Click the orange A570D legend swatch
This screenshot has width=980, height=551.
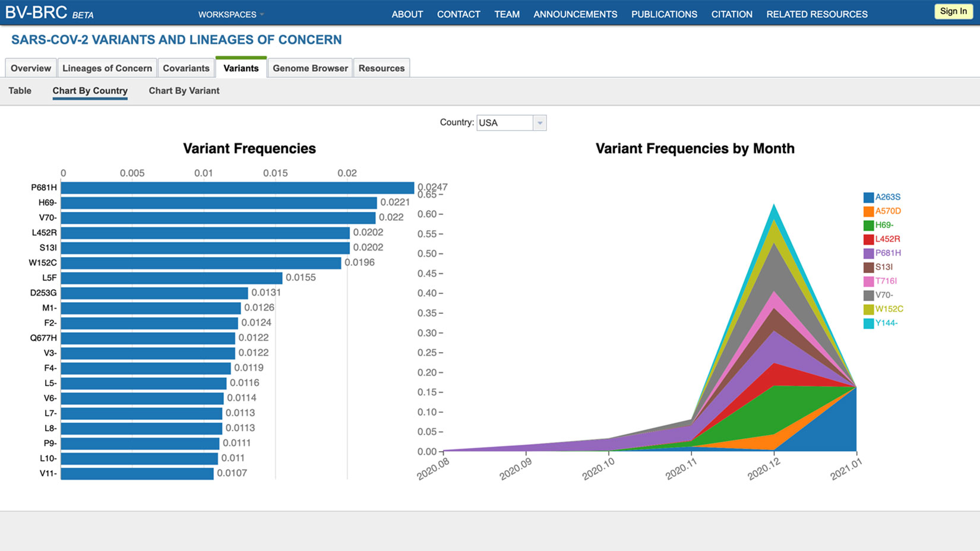pyautogui.click(x=868, y=211)
